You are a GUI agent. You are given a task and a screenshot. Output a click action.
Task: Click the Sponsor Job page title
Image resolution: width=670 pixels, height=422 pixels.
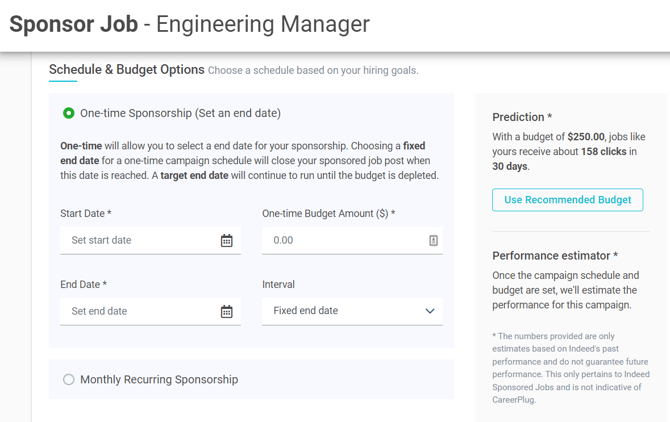190,24
